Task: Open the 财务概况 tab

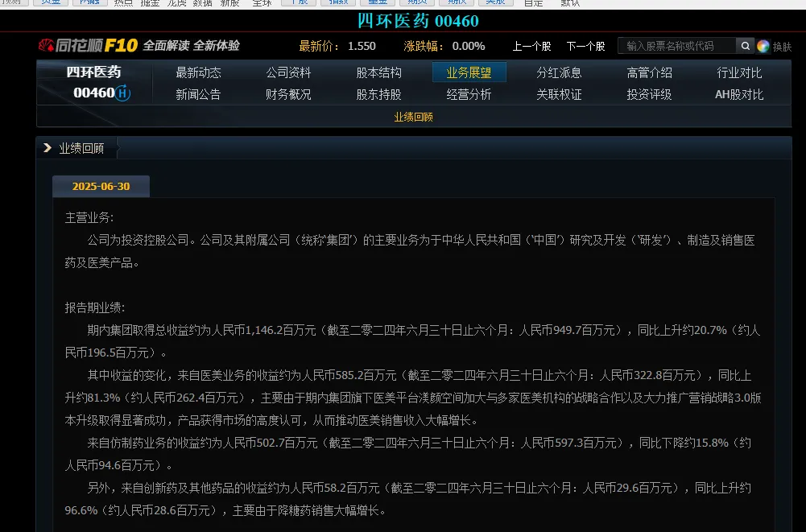Action: (288, 95)
